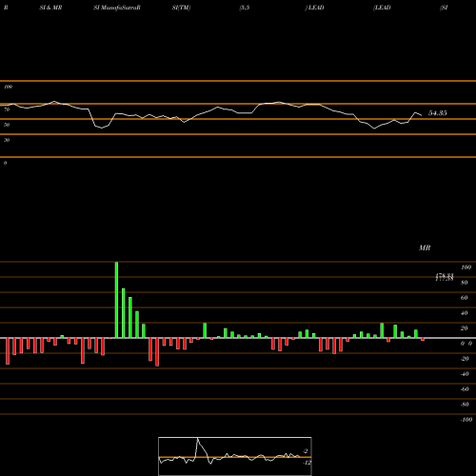Click the 70 level label on the RSI axis
476x476 pixels.
click(7, 109)
